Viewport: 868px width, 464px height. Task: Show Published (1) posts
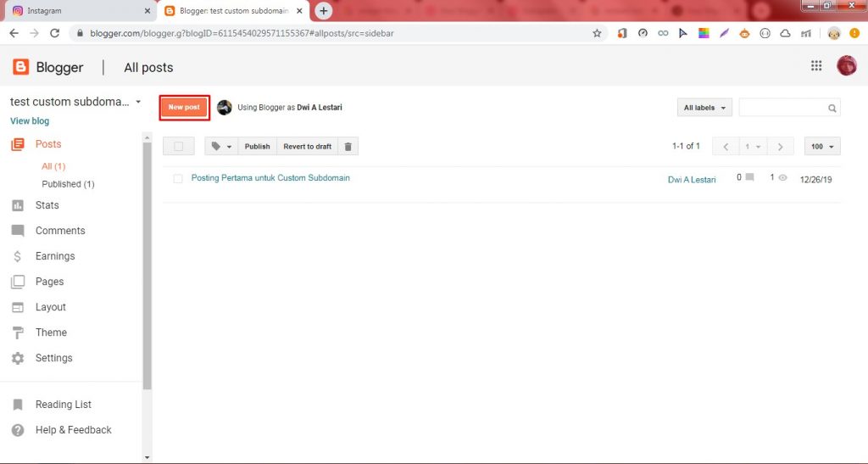[x=68, y=184]
